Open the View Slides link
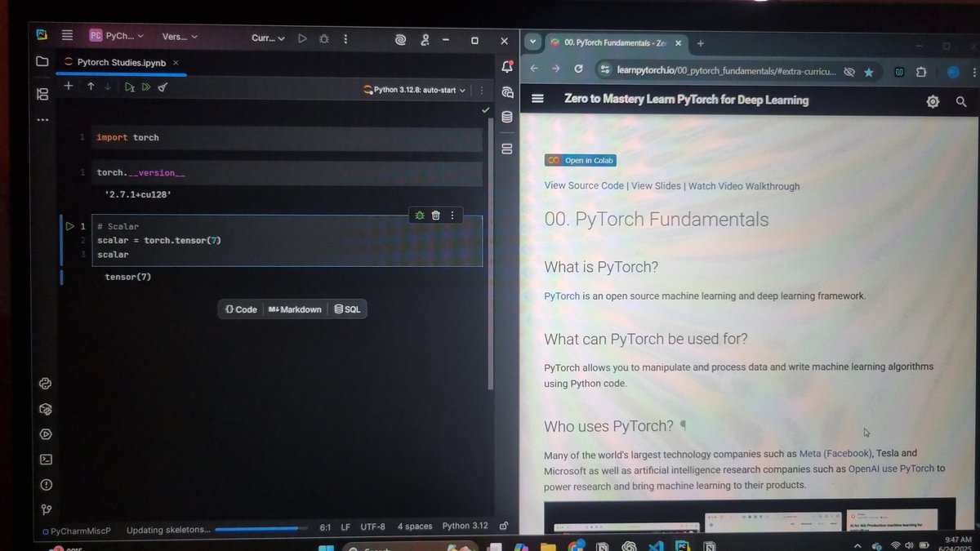 [x=656, y=186]
